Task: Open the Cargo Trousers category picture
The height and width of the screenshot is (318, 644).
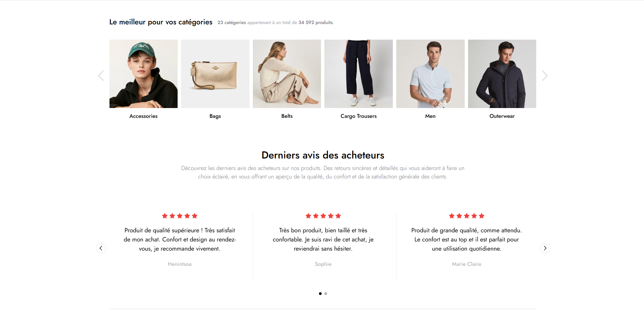Action: pos(359,74)
